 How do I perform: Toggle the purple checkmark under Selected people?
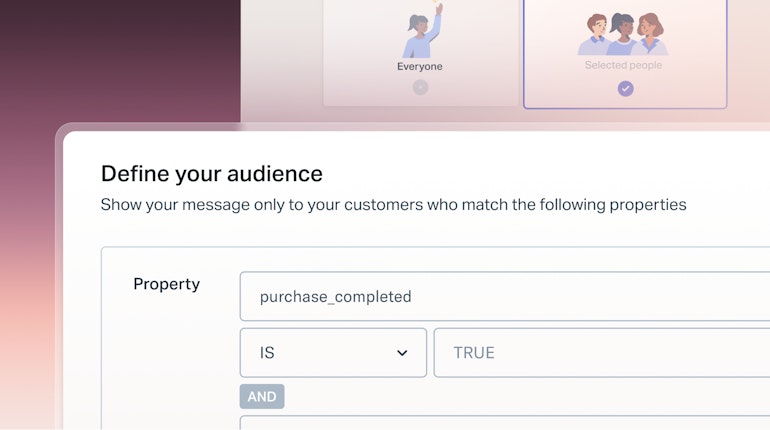(x=625, y=88)
